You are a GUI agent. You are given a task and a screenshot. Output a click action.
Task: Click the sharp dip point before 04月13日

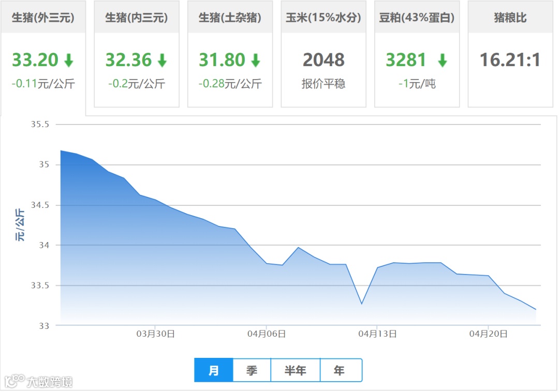[362, 304]
